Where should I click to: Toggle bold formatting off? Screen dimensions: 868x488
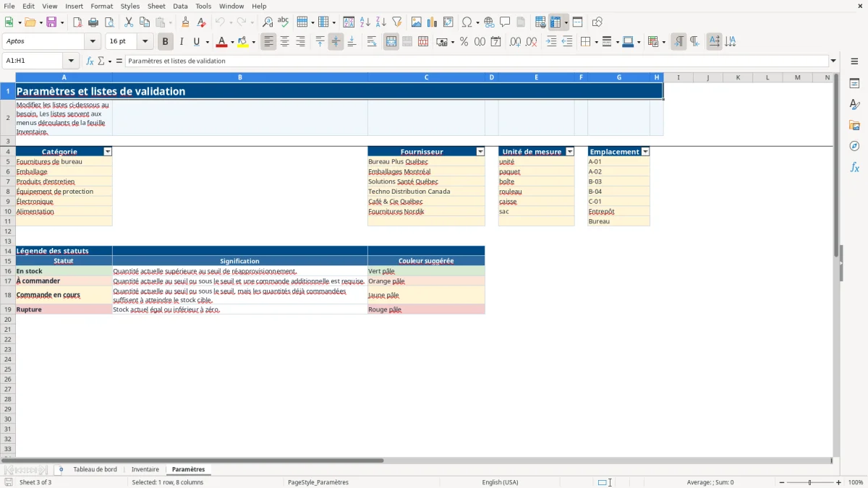pos(166,42)
